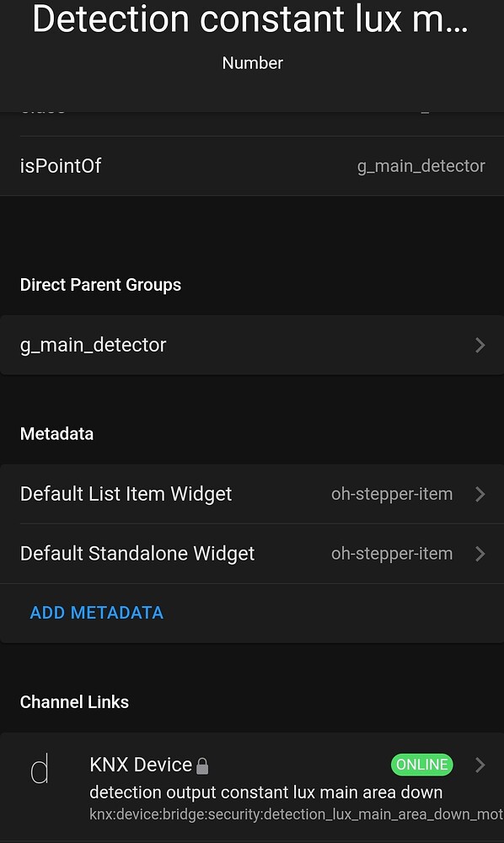The image size is (504, 843).
Task: Click the oh-stepper-item value for Standalone Widget
Action: pyautogui.click(x=392, y=553)
